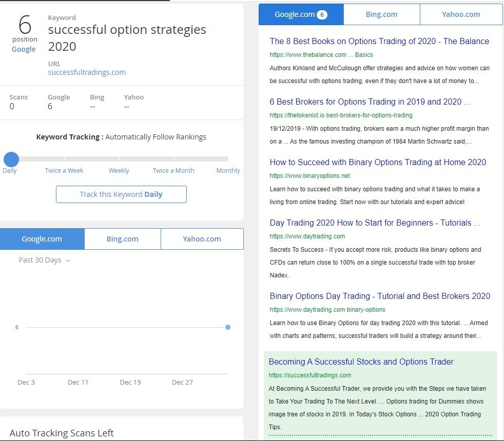
Task: Set tracking frequency to Twice a Week
Action: [64, 171]
